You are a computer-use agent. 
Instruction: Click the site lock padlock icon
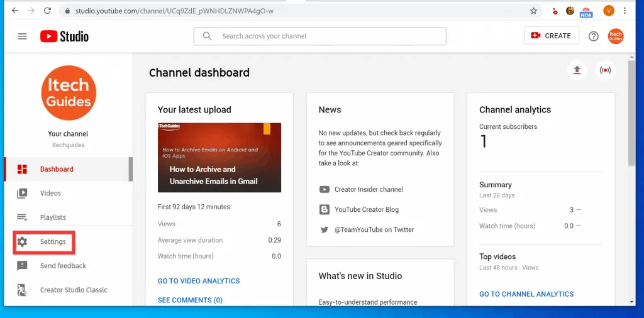67,11
